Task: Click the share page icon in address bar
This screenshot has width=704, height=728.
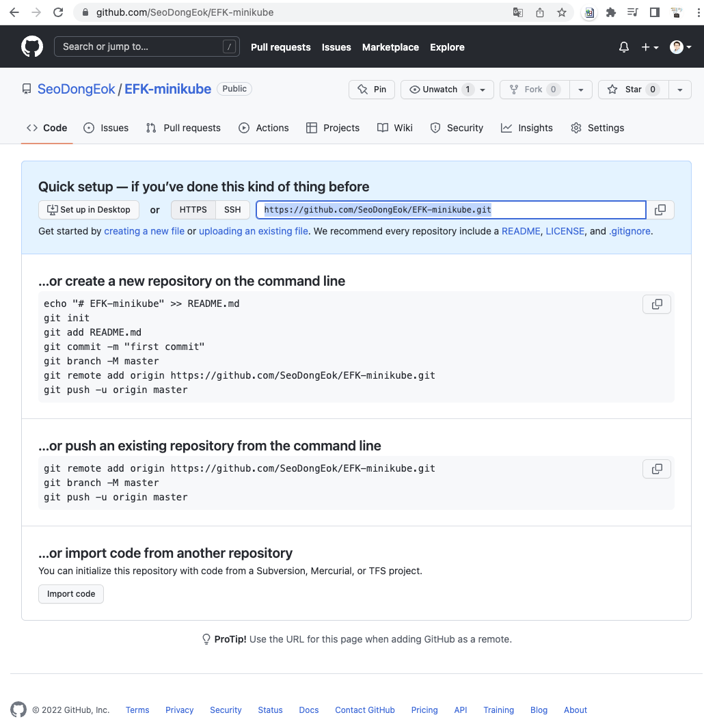Action: pyautogui.click(x=539, y=12)
